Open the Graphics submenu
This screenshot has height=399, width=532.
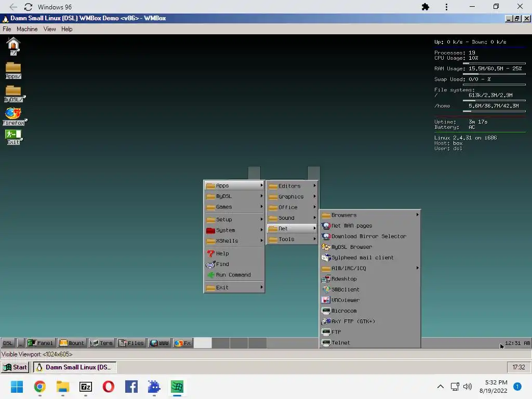292,196
